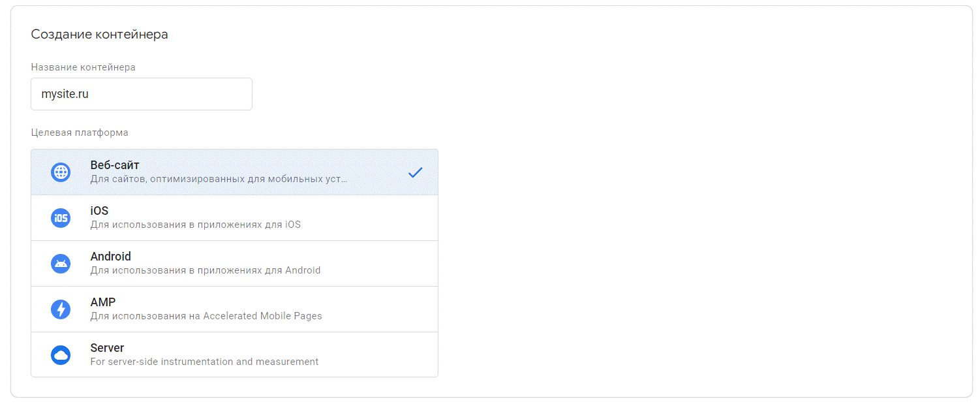980x410 pixels.
Task: Click the container name field with mysite.ru
Action: tap(141, 95)
